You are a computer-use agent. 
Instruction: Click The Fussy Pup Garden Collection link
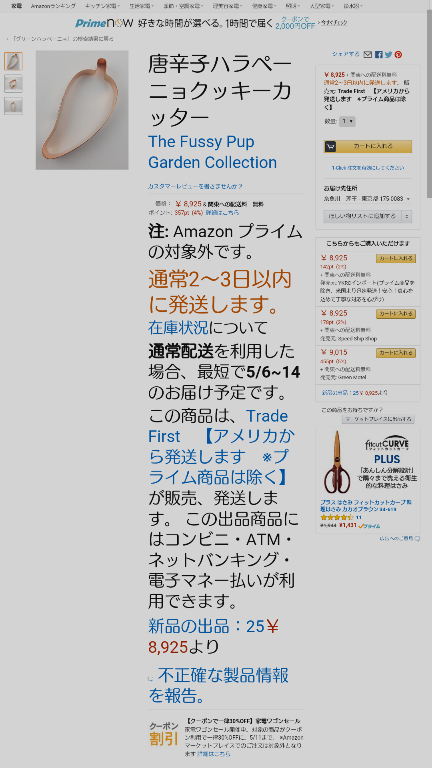[213, 152]
